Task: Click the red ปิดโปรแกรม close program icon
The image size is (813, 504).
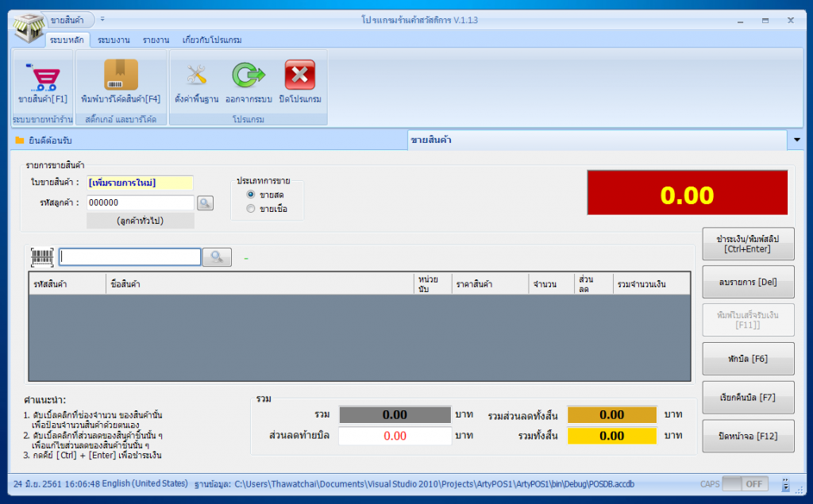Action: tap(300, 76)
